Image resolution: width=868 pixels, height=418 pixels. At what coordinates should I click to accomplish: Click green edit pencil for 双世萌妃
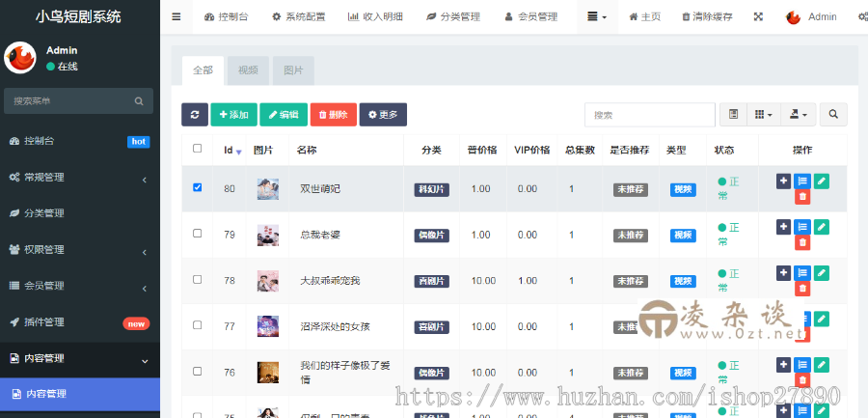point(822,181)
